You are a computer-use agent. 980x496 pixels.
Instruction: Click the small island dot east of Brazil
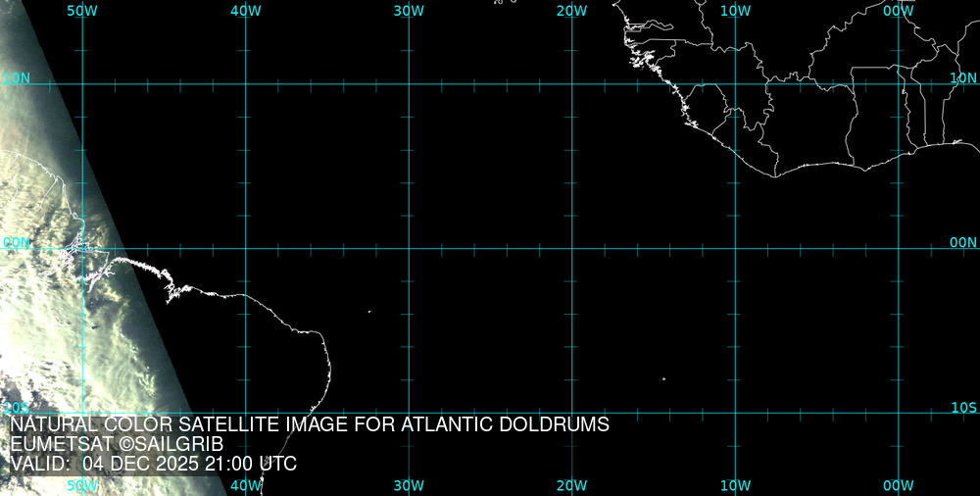tap(369, 312)
